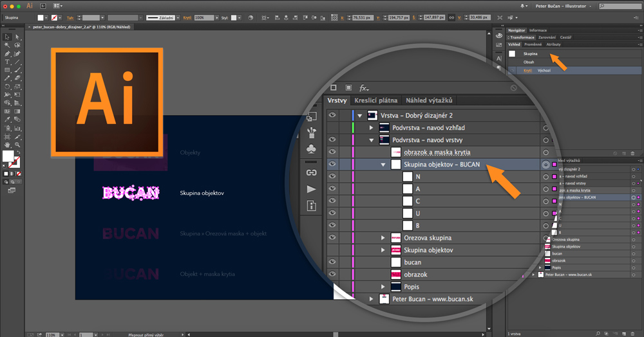Open the Základní brush definition dropdown
Viewport: 644px width, 337px height.
pyautogui.click(x=178, y=18)
